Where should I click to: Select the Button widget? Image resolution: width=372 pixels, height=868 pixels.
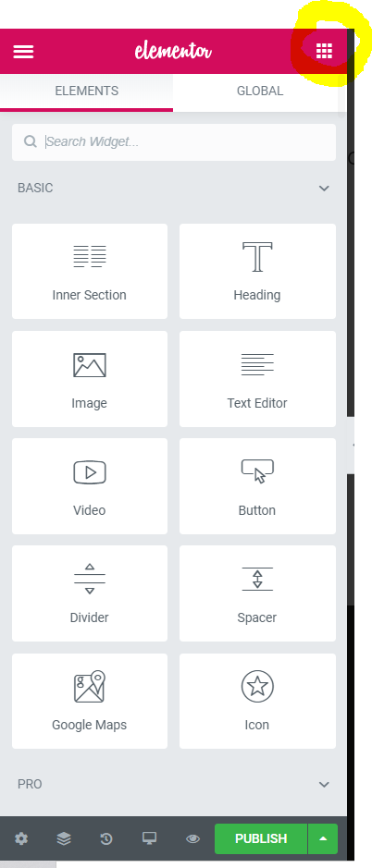[x=257, y=486]
